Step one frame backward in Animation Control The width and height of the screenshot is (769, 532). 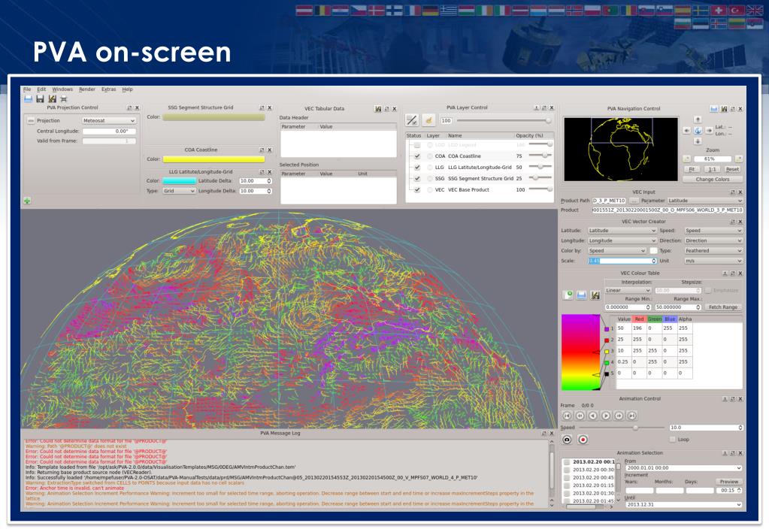[x=580, y=416]
